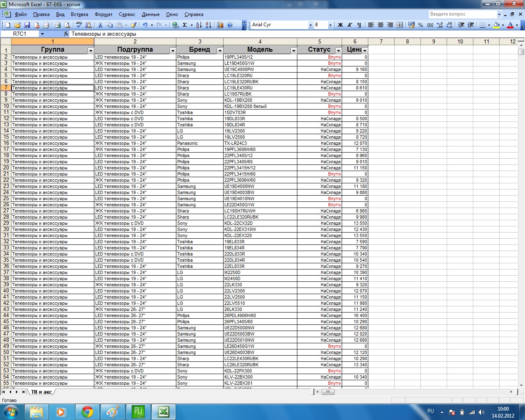
Task: Open the Справка menu
Action: click(x=194, y=14)
